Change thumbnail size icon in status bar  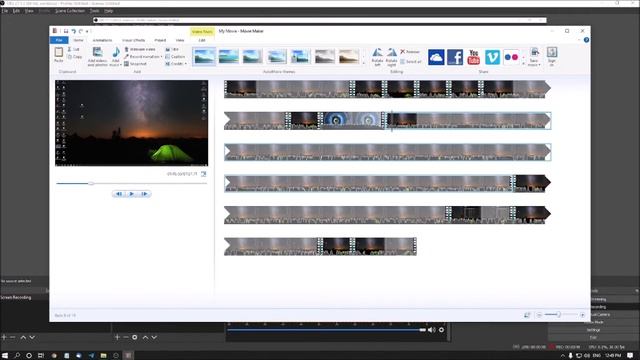(x=527, y=315)
